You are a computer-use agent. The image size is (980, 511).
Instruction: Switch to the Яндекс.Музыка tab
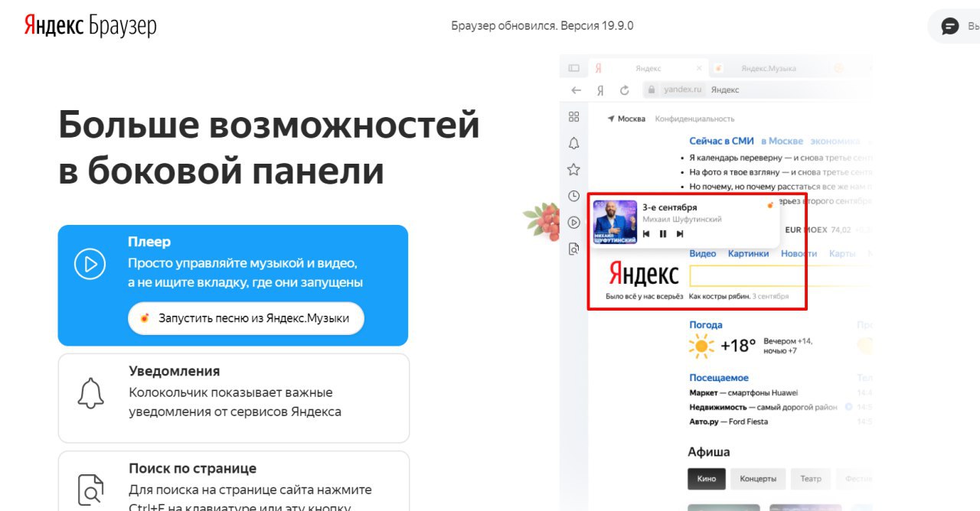click(x=769, y=68)
